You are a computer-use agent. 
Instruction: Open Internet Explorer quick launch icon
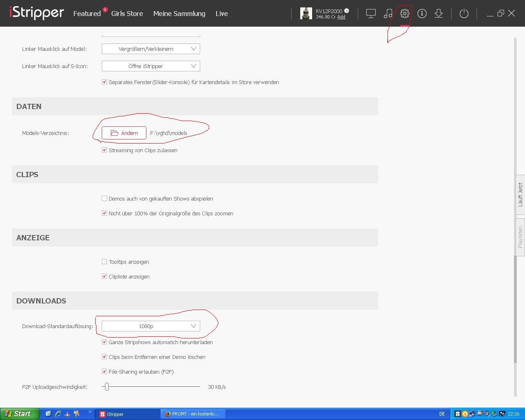click(x=58, y=414)
